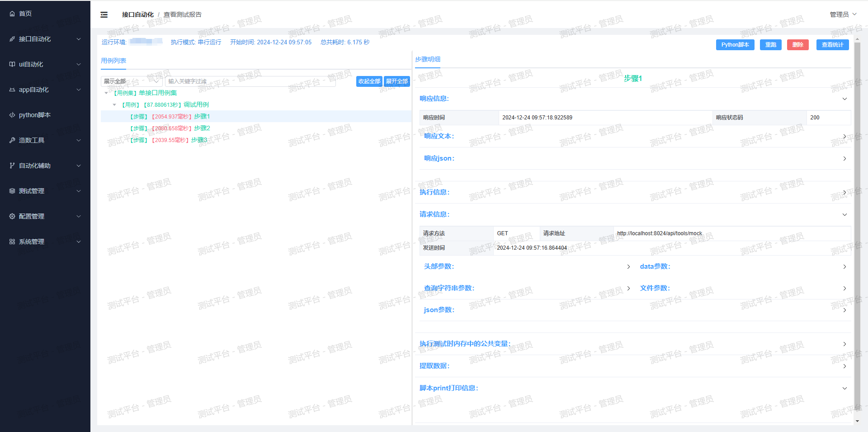Expand the 系统管理 sidebar menu arrow
Viewport: 868px width, 432px height.
point(79,242)
